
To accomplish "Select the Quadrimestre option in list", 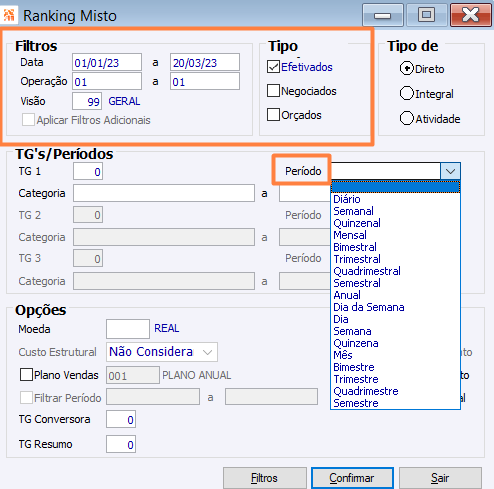I will [x=395, y=391].
